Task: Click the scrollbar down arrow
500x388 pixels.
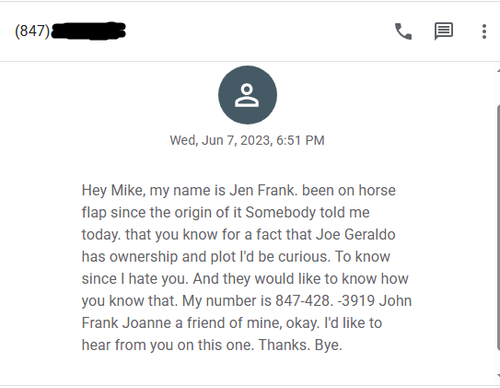Action: (498, 376)
